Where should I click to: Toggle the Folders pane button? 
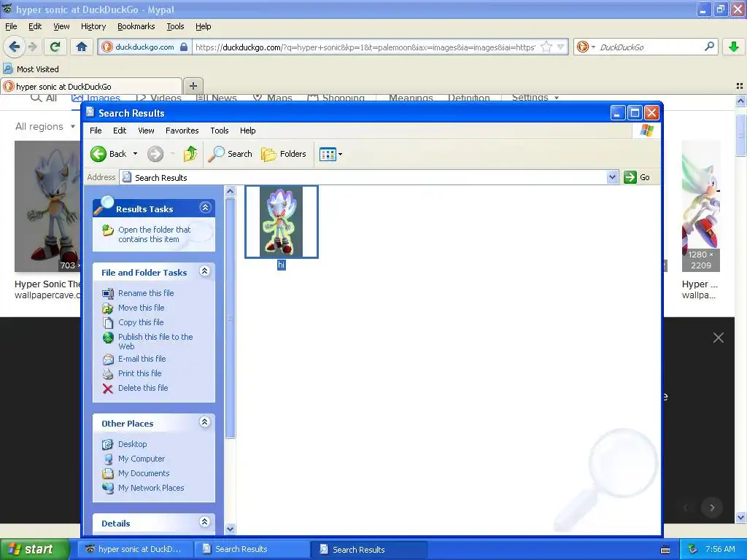tap(284, 154)
